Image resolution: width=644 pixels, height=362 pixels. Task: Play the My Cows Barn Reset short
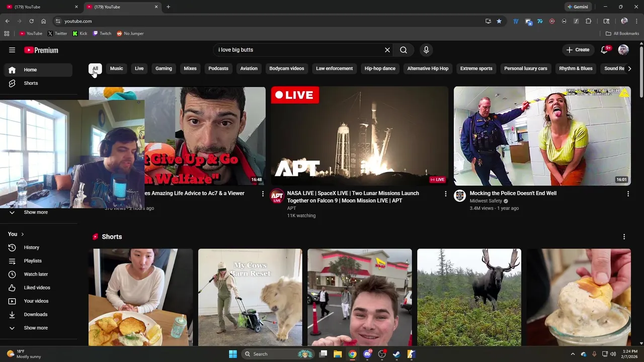pyautogui.click(x=250, y=298)
